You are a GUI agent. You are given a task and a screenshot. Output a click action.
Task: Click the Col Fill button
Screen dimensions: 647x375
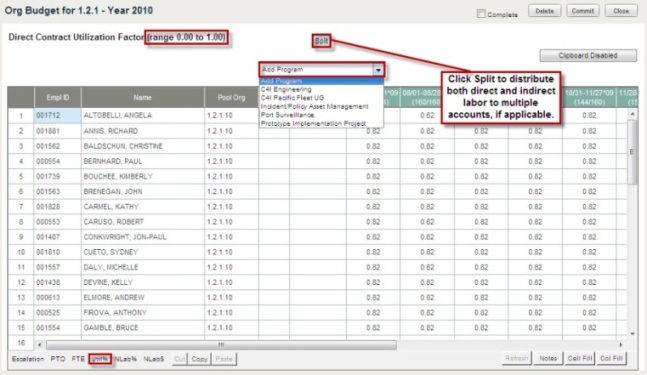[x=611, y=358]
